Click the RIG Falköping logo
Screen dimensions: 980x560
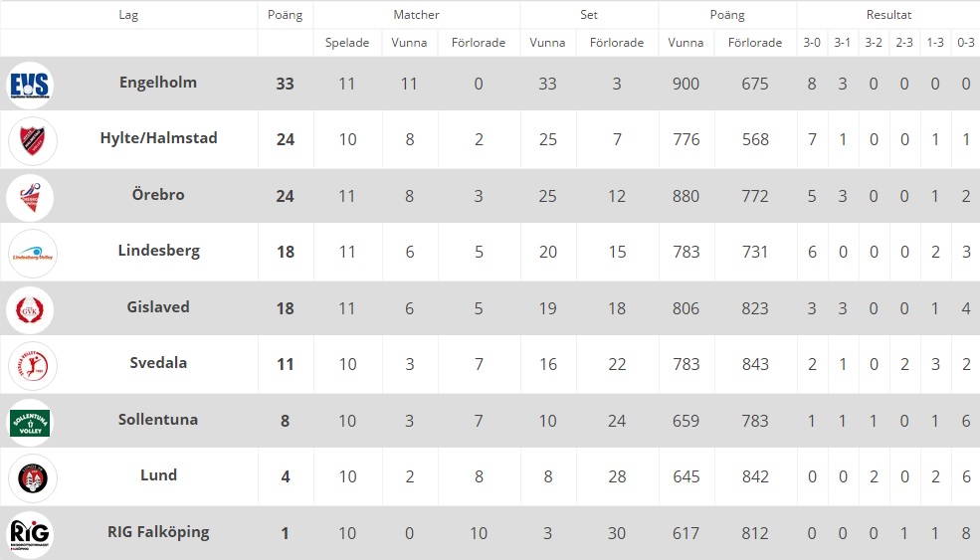coord(30,534)
